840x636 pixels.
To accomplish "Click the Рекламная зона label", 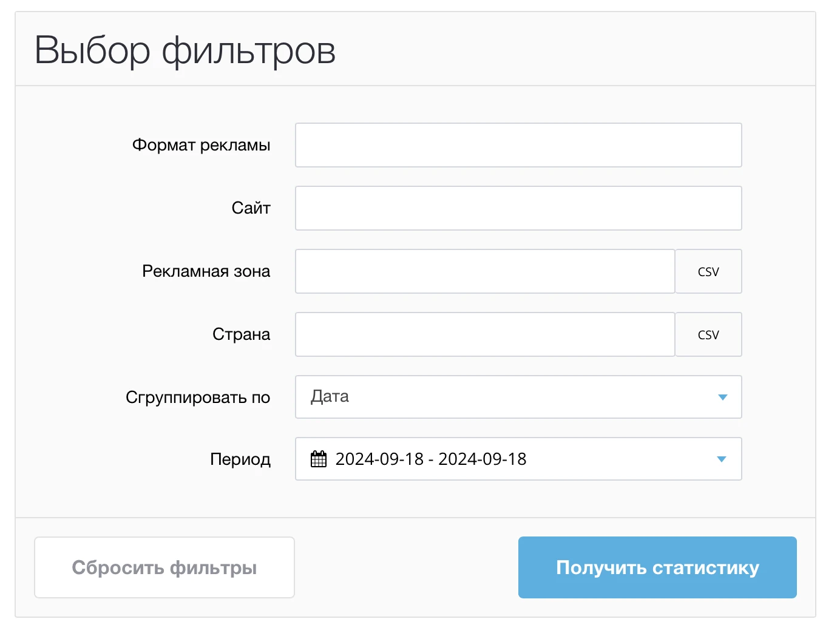I will [x=206, y=271].
